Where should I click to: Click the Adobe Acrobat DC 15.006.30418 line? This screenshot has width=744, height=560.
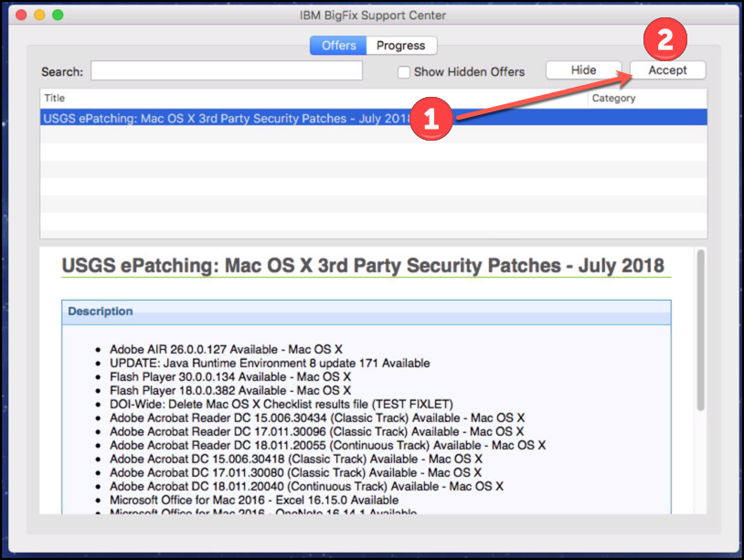pyautogui.click(x=296, y=460)
